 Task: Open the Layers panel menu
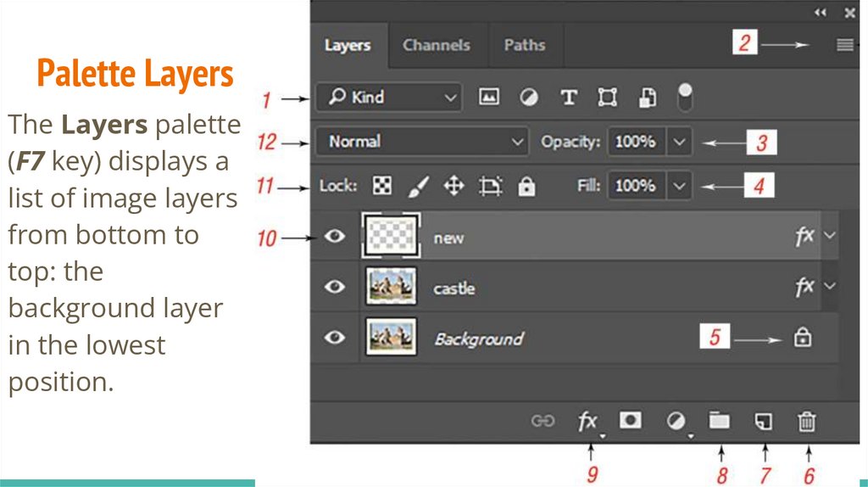(844, 45)
